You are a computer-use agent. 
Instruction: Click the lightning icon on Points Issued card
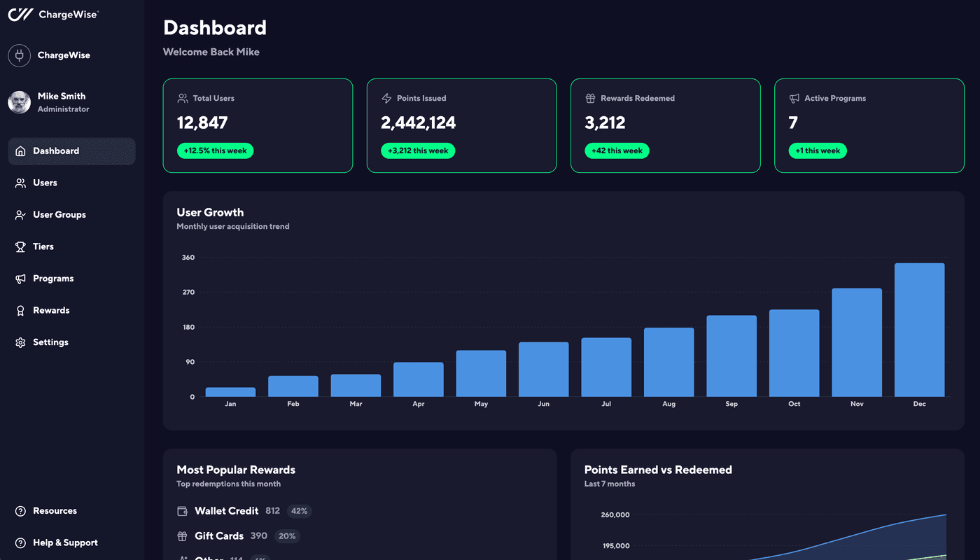(x=386, y=98)
